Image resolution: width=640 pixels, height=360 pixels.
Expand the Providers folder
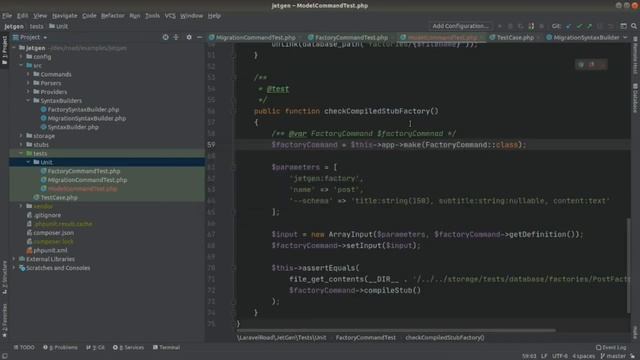29,92
